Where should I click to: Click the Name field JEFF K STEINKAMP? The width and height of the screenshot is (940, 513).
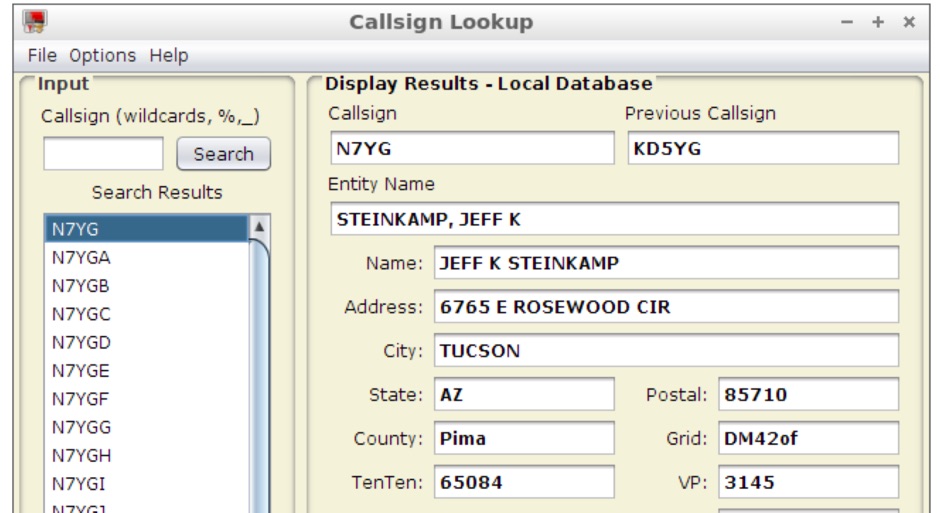[667, 262]
